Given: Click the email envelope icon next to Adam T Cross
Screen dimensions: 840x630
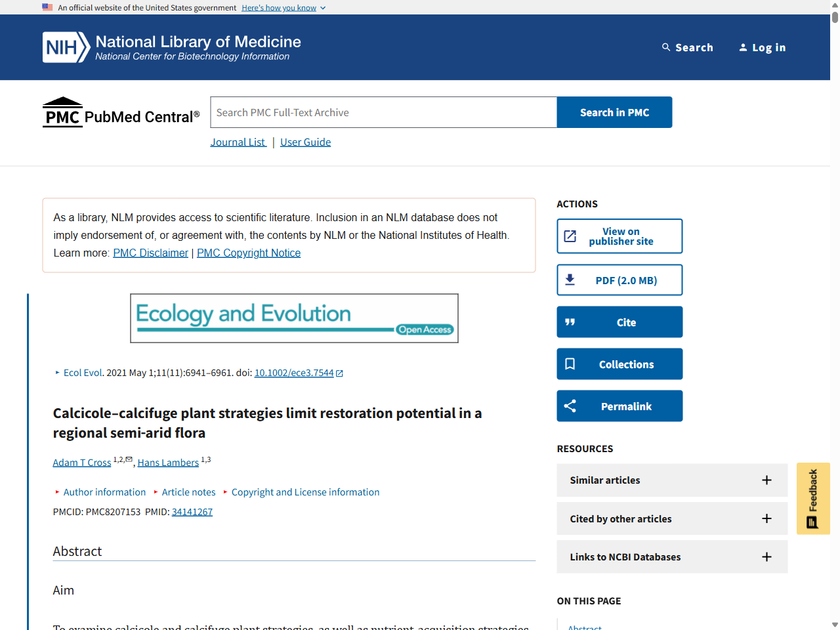Looking at the screenshot, I should click(x=129, y=458).
